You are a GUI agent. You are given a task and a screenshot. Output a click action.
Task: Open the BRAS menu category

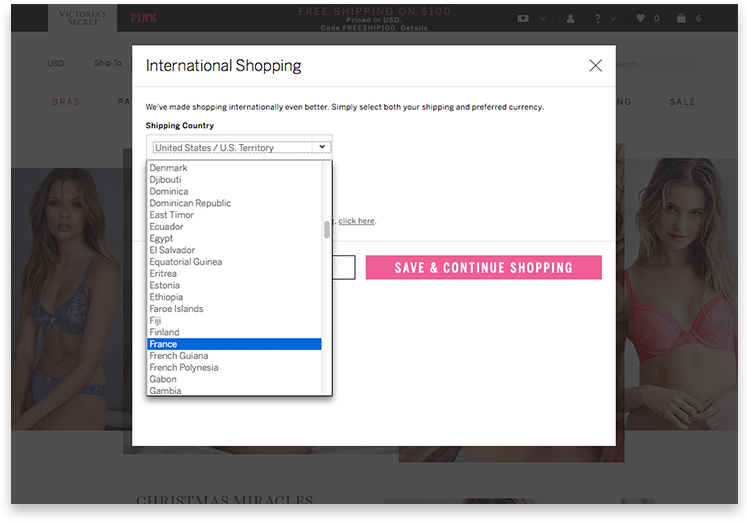click(x=66, y=102)
